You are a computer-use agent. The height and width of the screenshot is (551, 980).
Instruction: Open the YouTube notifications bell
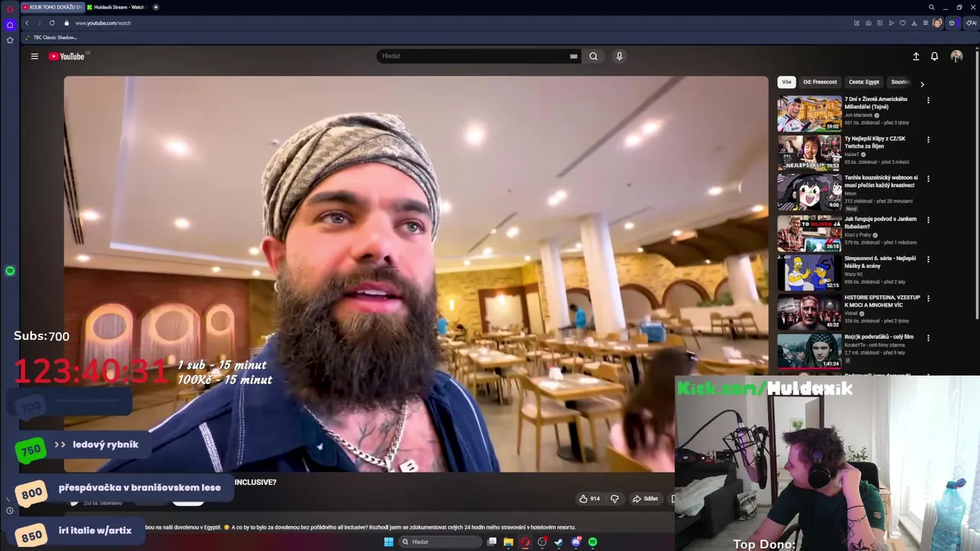[934, 56]
